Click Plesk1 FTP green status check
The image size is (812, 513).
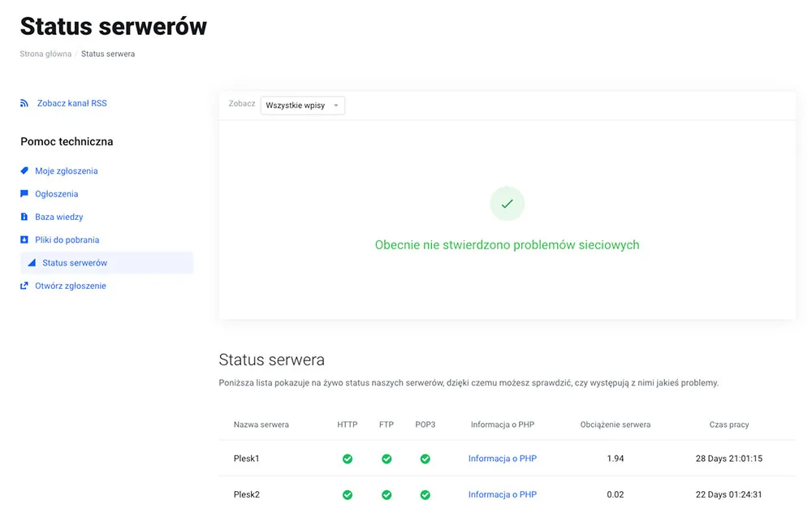coord(387,459)
